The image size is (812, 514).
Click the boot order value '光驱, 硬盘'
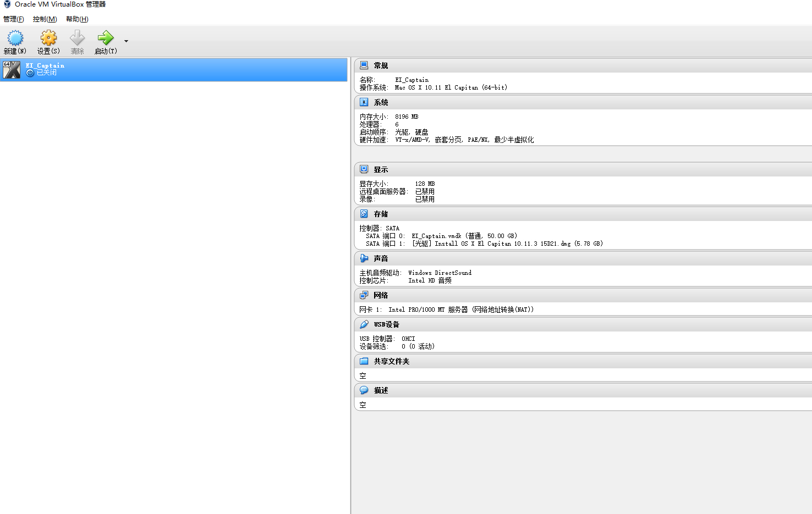(412, 132)
